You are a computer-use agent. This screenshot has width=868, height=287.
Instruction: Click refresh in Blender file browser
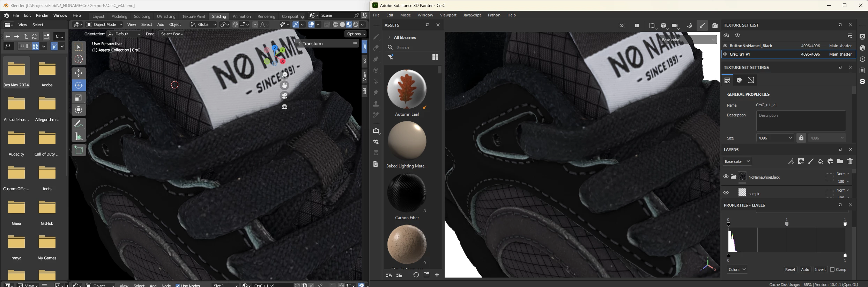click(35, 36)
